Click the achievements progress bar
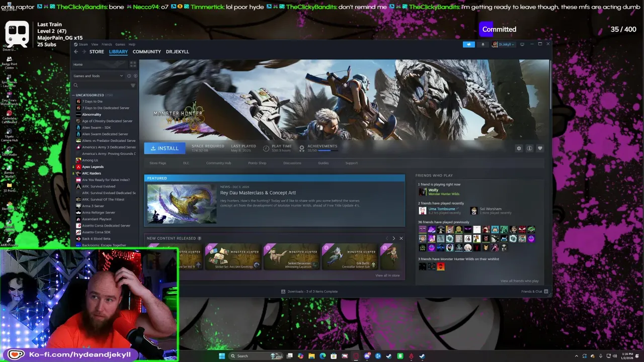Screen dimensions: 644x362 point(328,150)
